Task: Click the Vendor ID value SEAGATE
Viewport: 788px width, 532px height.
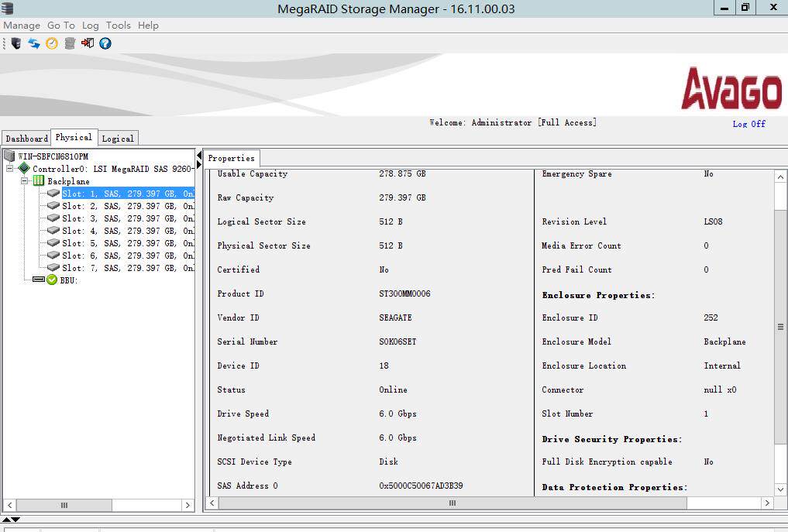Action: pyautogui.click(x=395, y=317)
